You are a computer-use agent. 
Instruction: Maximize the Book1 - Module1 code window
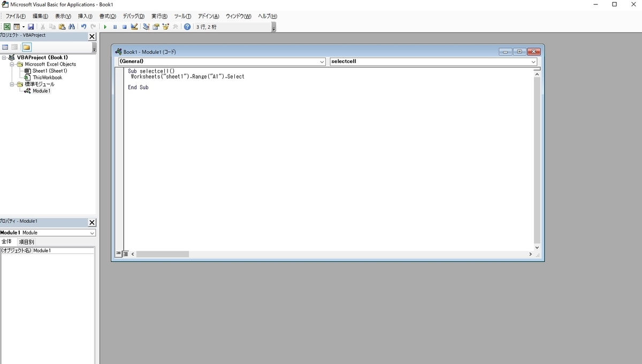click(519, 52)
